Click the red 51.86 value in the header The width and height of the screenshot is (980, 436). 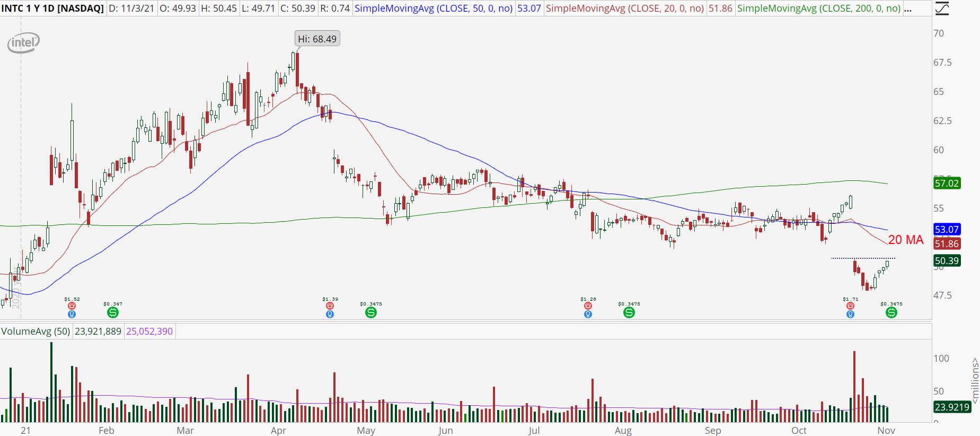tap(720, 8)
